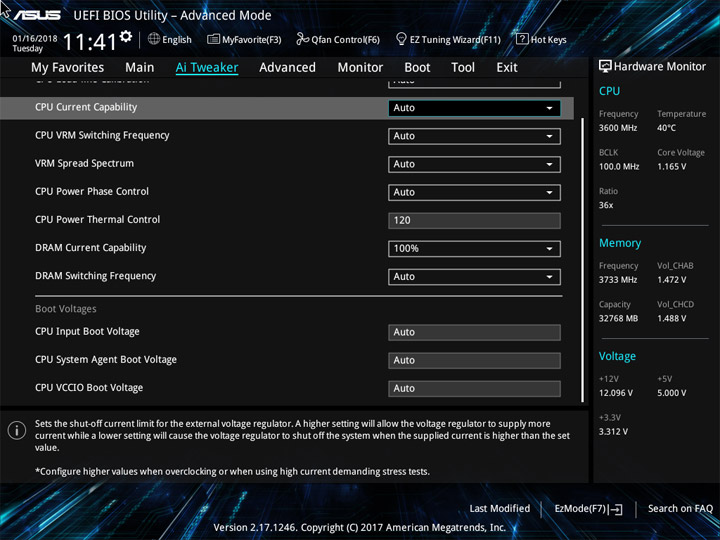The image size is (720, 540).
Task: Select the Exit tab
Action: pyautogui.click(x=507, y=68)
